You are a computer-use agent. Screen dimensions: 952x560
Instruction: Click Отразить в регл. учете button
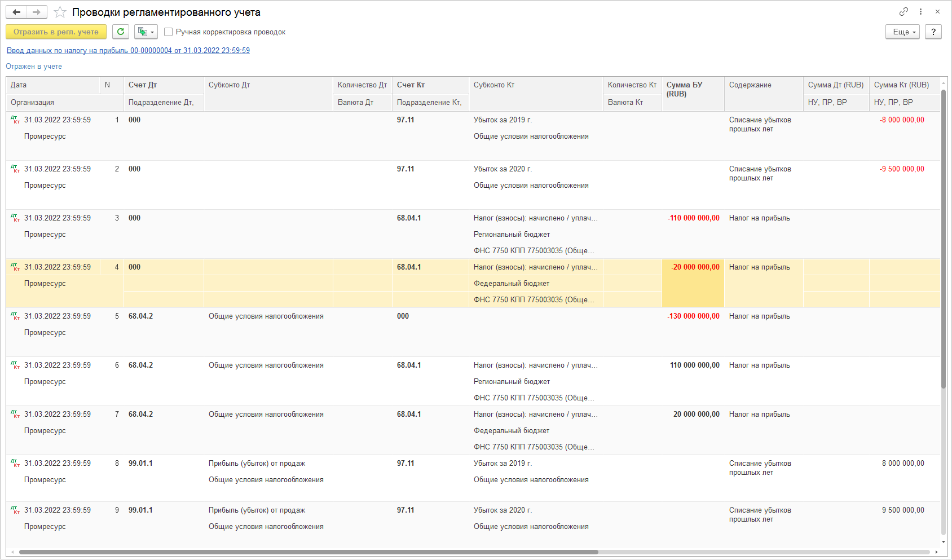[x=56, y=32]
